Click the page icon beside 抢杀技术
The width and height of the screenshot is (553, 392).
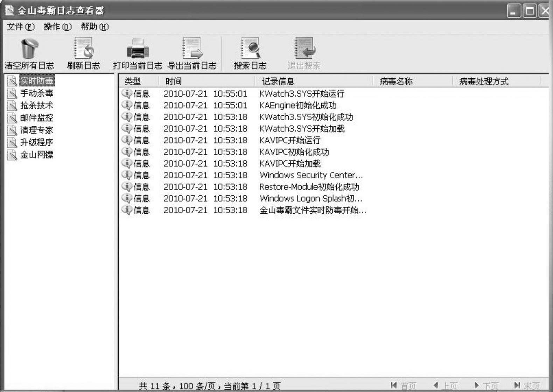pyautogui.click(x=12, y=105)
